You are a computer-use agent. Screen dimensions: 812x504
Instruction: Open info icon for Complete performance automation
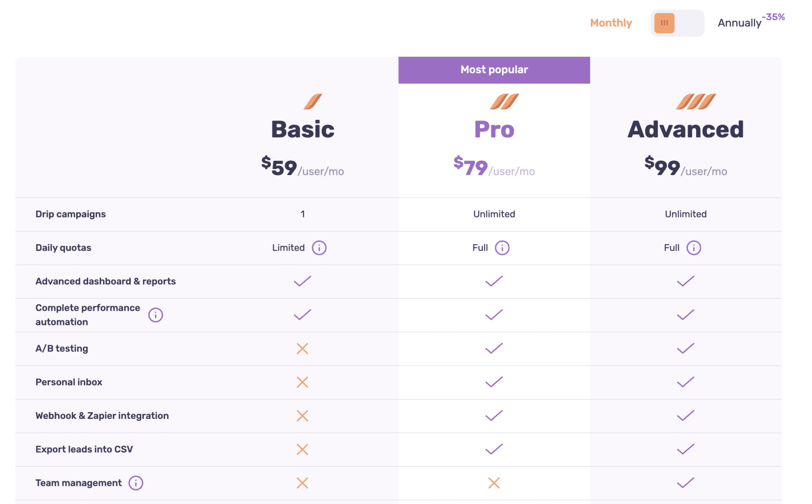pyautogui.click(x=155, y=315)
